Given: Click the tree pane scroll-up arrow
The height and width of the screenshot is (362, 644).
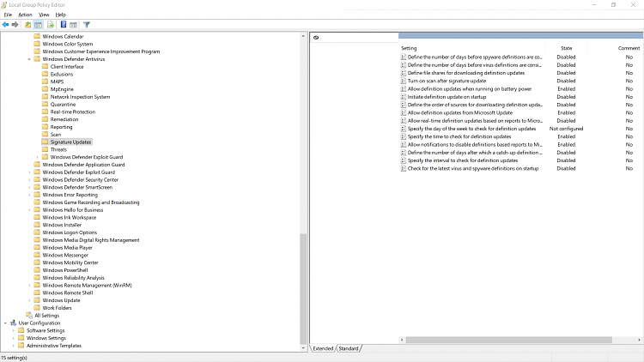Looking at the screenshot, I should [303, 36].
